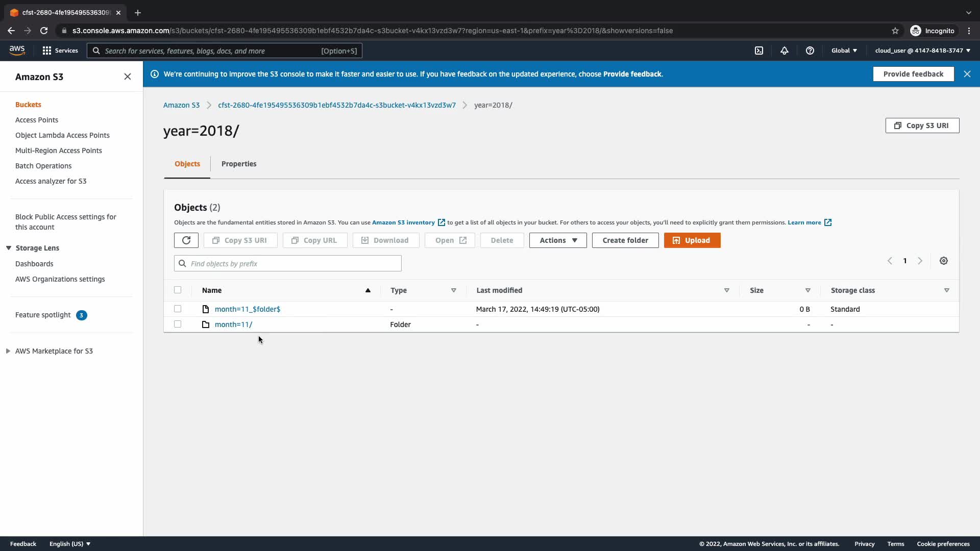This screenshot has width=980, height=551.
Task: Expand AWS Marketplace for S3
Action: pos(8,351)
